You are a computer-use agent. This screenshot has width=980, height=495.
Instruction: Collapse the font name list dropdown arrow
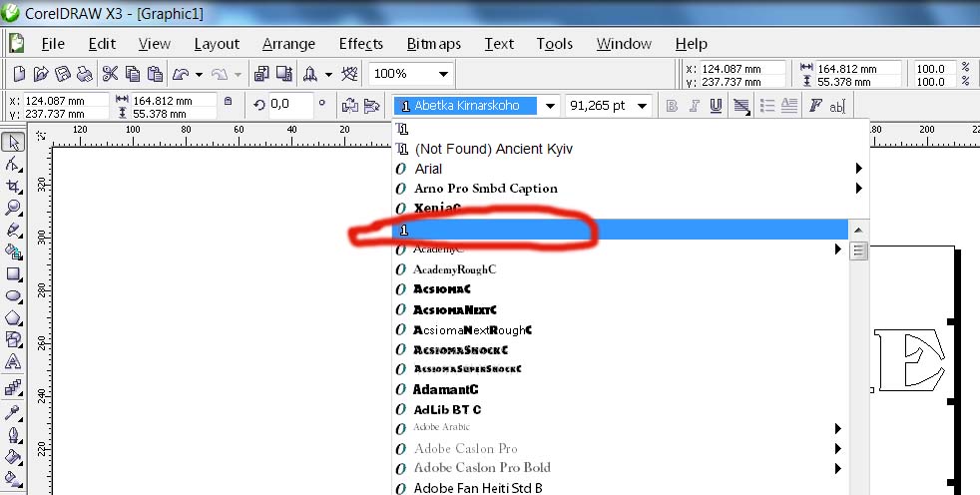(550, 106)
